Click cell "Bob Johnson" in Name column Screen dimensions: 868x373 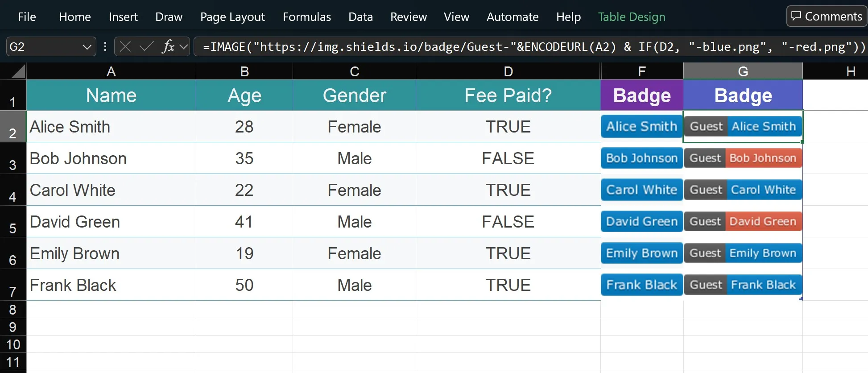(111, 158)
